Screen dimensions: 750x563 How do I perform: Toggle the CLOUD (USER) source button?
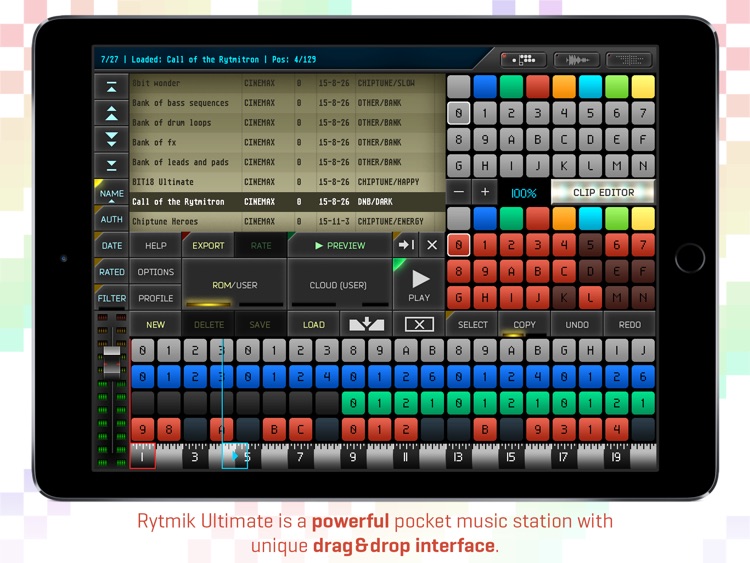(338, 285)
